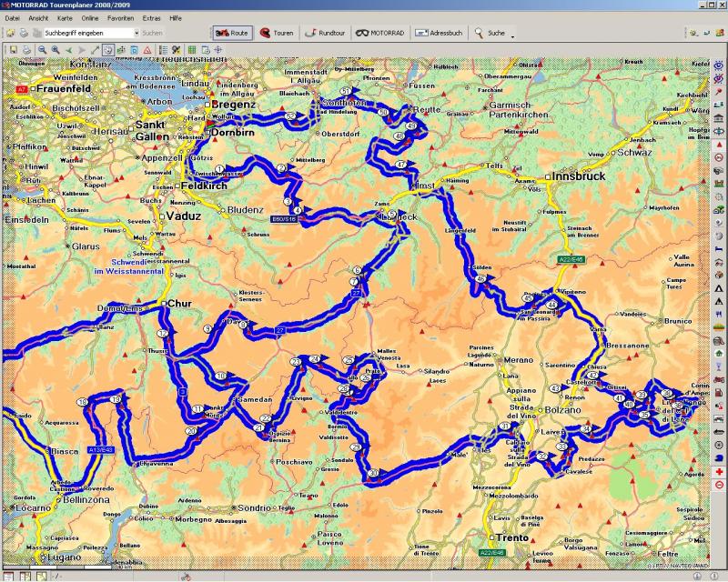Open the Ansicht menu

click(38, 18)
